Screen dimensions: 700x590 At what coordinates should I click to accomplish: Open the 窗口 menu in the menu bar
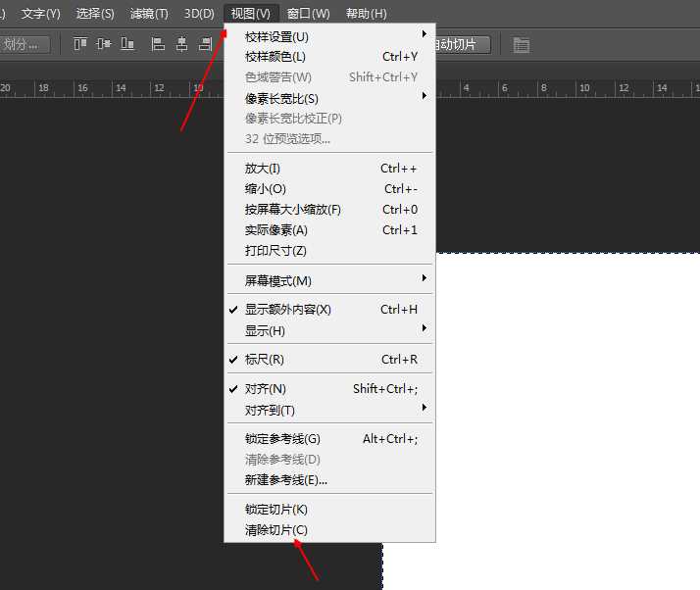click(308, 14)
